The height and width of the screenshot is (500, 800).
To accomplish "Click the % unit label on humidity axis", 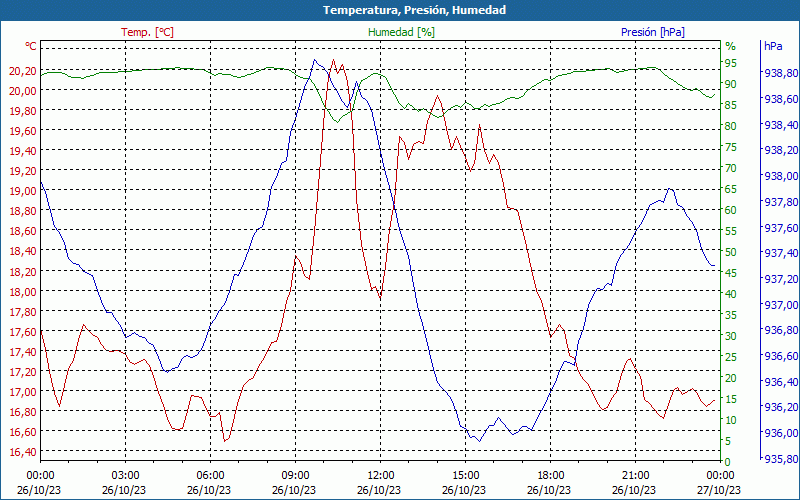I will 731,46.
